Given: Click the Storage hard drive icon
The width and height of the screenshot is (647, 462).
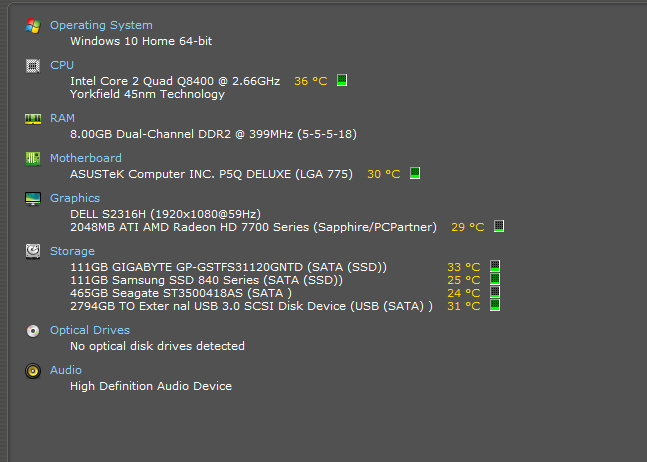Looking at the screenshot, I should click(33, 251).
